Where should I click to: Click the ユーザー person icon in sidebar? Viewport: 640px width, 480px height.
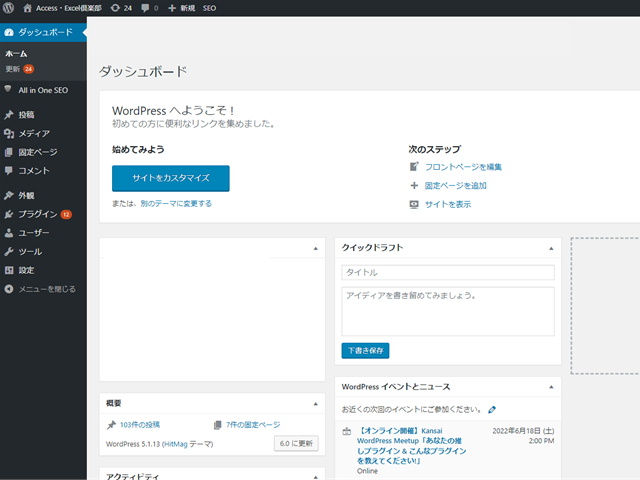coord(9,233)
